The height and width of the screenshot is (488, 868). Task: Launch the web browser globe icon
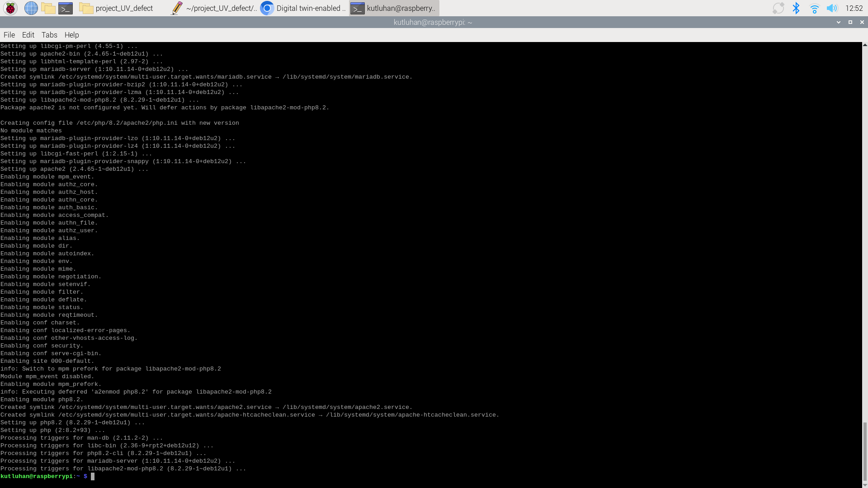pyautogui.click(x=31, y=8)
